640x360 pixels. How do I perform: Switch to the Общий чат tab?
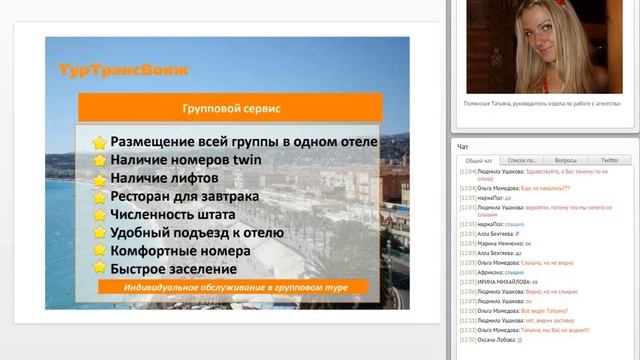tap(478, 160)
